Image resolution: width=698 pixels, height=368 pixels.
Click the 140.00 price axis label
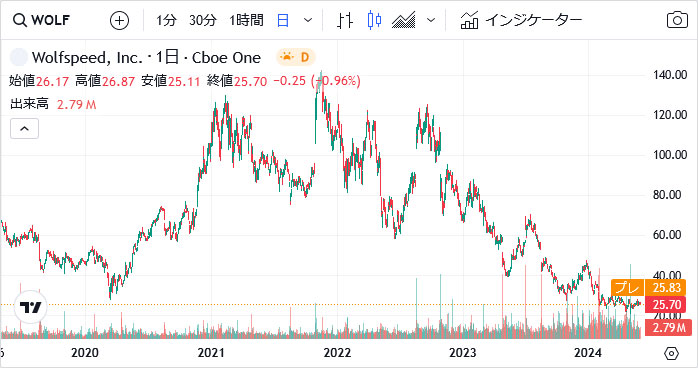point(670,75)
